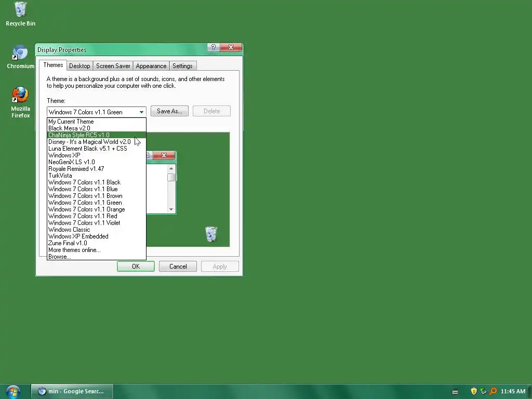Click the safely remove hardware tray icon
The height and width of the screenshot is (399, 532).
click(x=484, y=391)
